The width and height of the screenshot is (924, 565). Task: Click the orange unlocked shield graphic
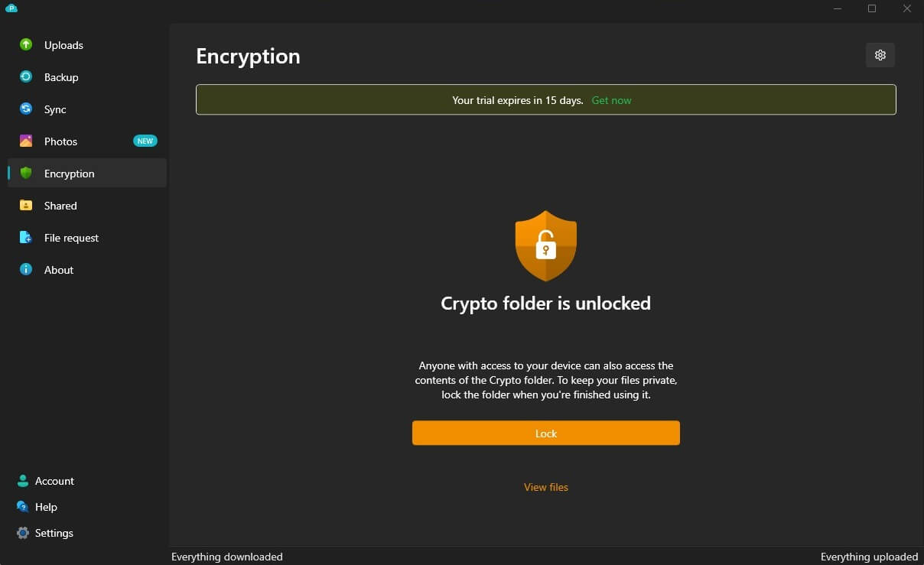tap(545, 245)
